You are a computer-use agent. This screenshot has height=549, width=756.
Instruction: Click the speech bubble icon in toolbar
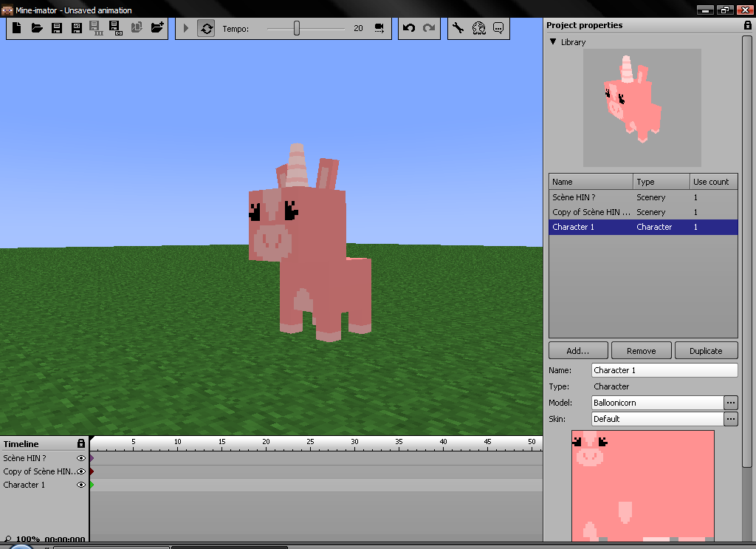point(498,28)
